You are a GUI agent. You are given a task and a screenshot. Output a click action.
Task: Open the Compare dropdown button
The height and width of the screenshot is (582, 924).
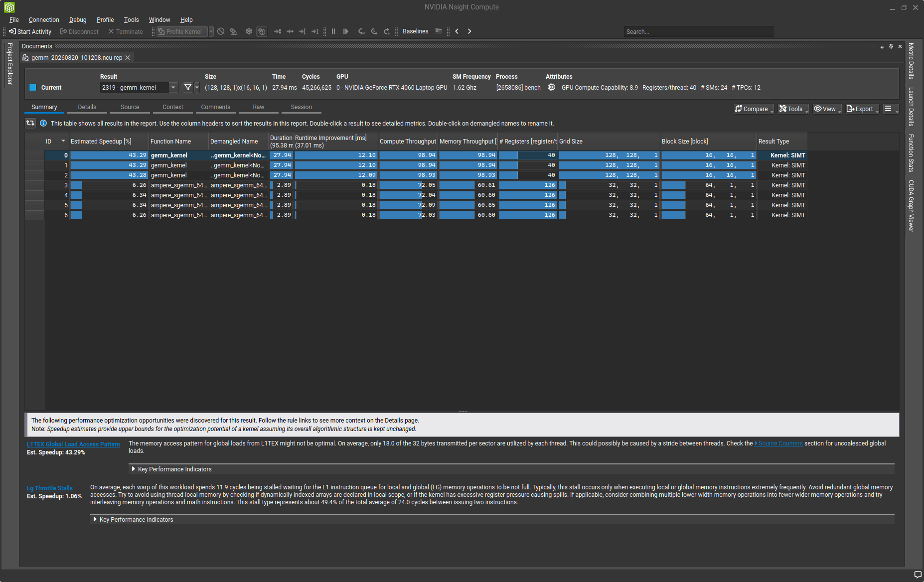point(754,109)
